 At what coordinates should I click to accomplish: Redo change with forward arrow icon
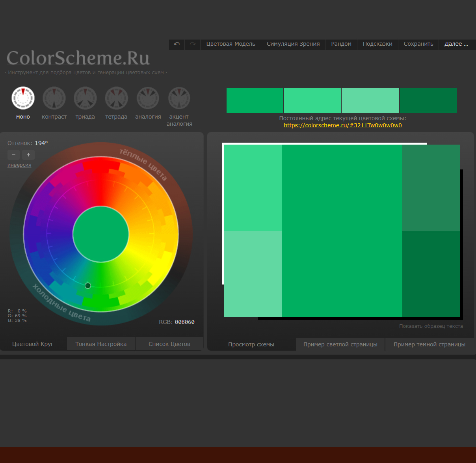pos(193,44)
